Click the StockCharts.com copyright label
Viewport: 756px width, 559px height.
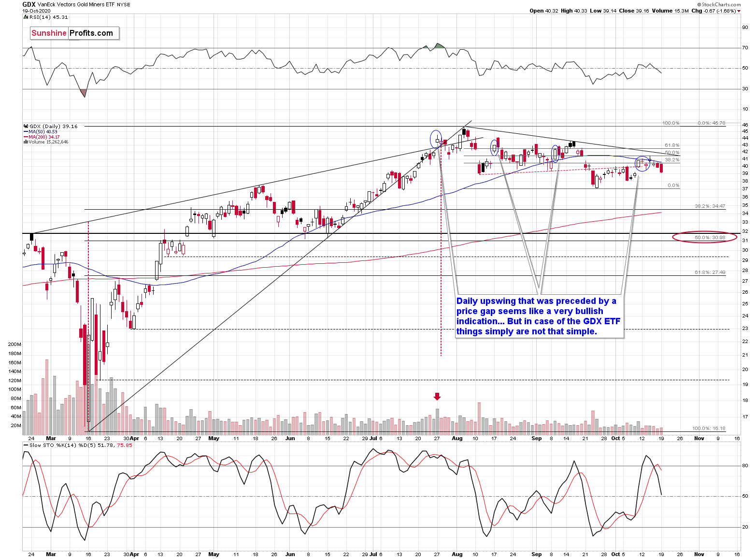tap(719, 4)
